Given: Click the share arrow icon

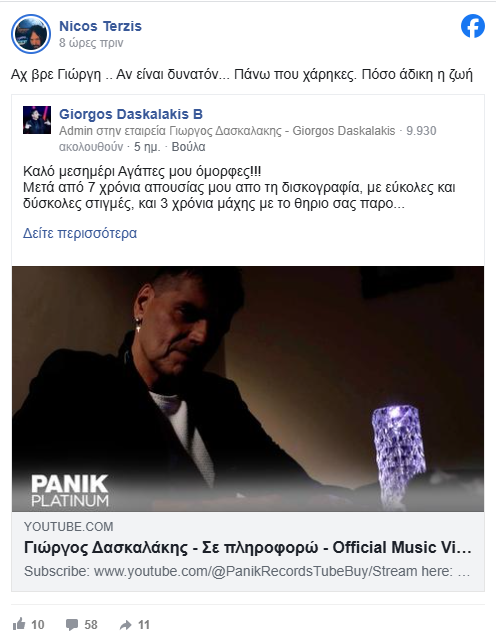Looking at the screenshot, I should (125, 625).
